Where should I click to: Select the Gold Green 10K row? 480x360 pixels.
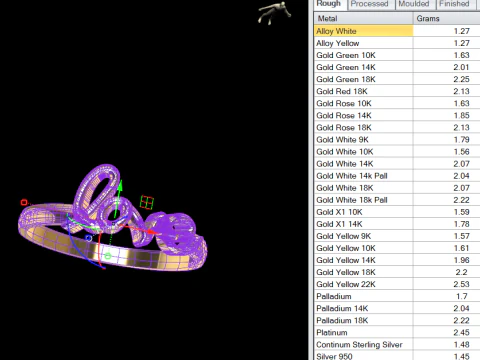point(397,55)
